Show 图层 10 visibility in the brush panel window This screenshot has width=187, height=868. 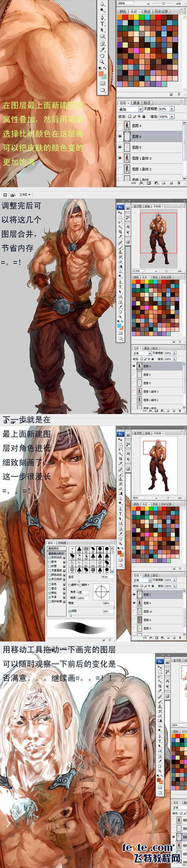tap(135, 611)
